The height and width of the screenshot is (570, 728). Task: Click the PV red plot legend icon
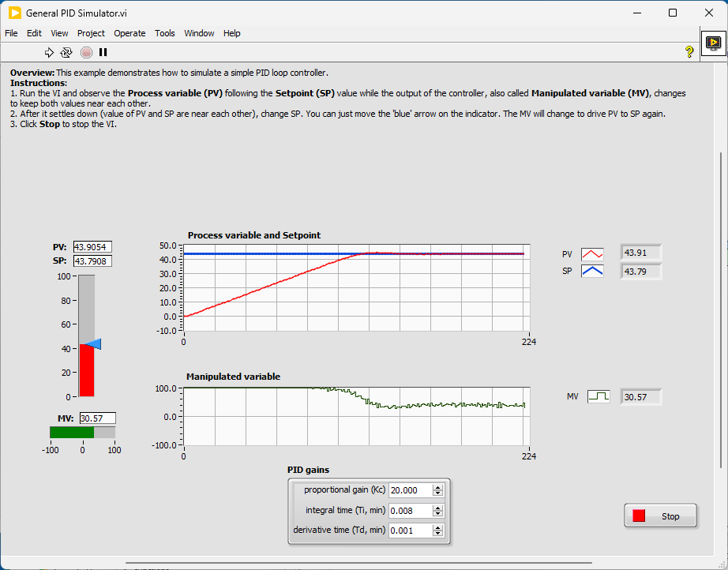click(x=592, y=254)
